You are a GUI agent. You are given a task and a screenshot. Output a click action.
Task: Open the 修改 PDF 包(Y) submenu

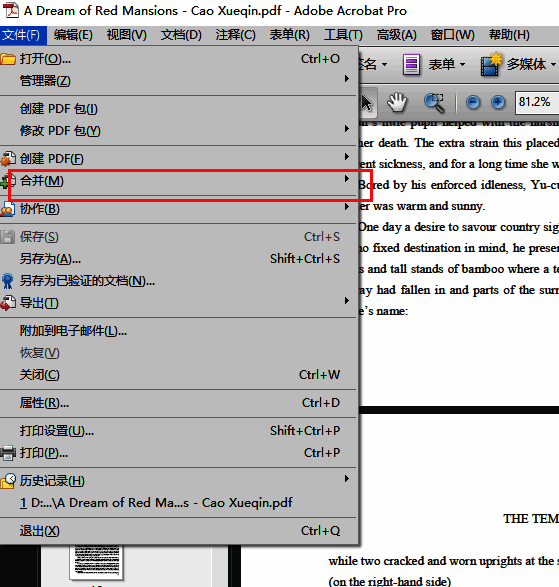178,131
